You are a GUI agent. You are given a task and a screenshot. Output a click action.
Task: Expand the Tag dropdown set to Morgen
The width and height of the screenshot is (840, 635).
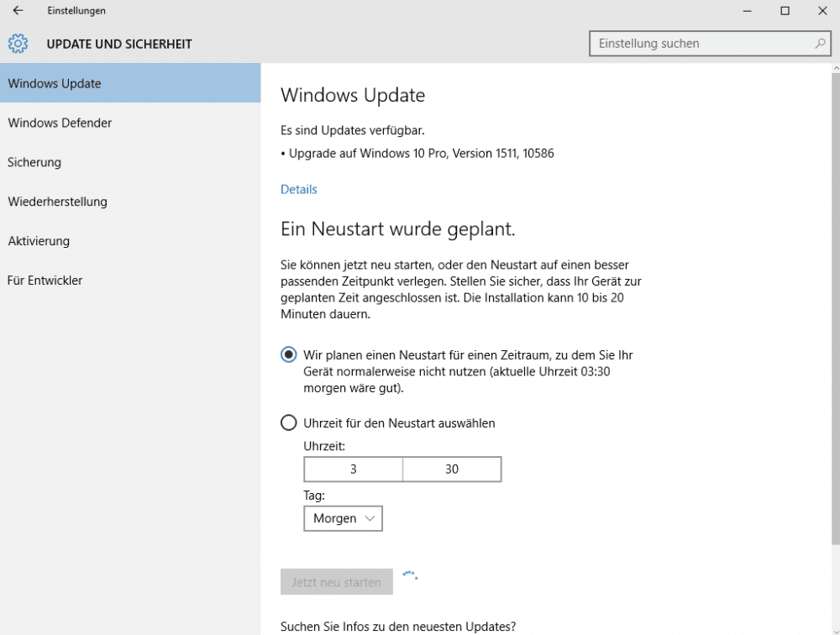coord(343,518)
